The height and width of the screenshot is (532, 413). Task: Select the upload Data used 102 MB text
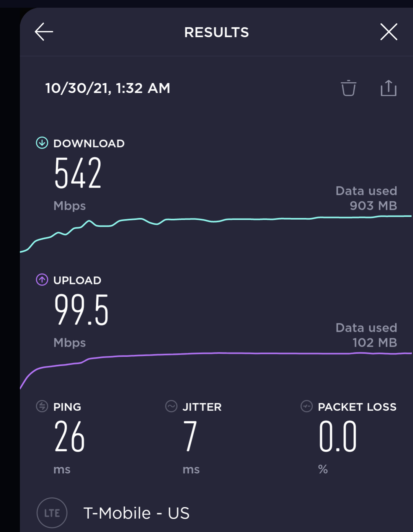pyautogui.click(x=366, y=335)
